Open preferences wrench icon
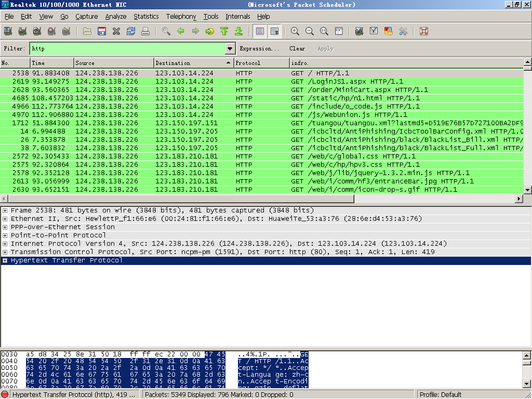 403,31
